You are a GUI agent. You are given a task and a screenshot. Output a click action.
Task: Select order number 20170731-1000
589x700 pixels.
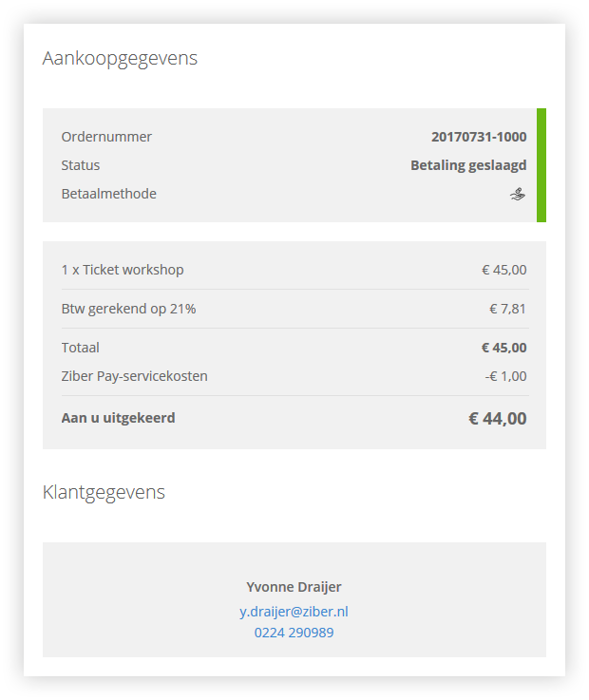(479, 137)
